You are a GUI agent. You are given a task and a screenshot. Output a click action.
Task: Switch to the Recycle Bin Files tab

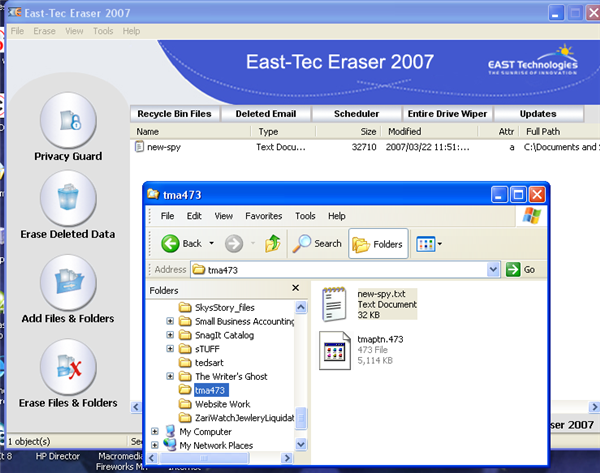pos(174,114)
